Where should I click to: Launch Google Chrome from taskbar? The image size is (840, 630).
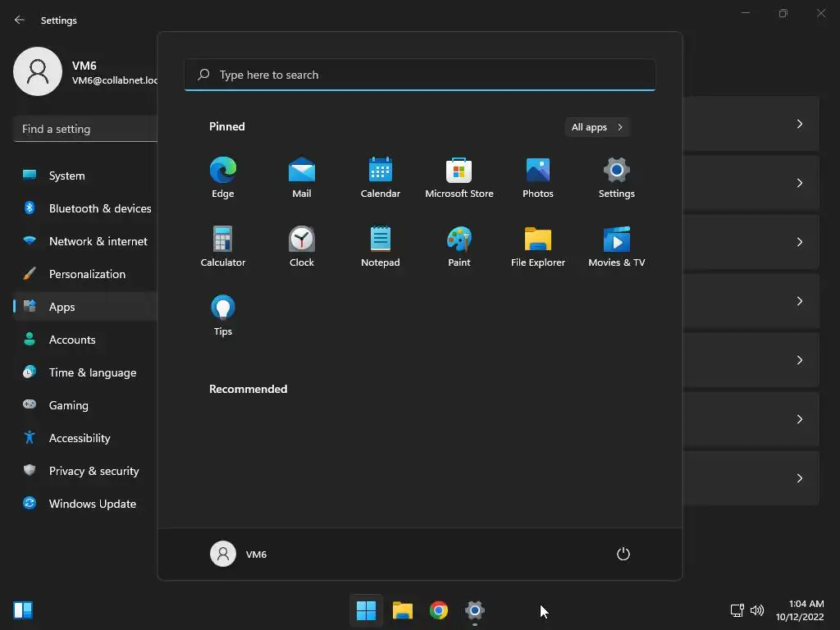point(439,609)
